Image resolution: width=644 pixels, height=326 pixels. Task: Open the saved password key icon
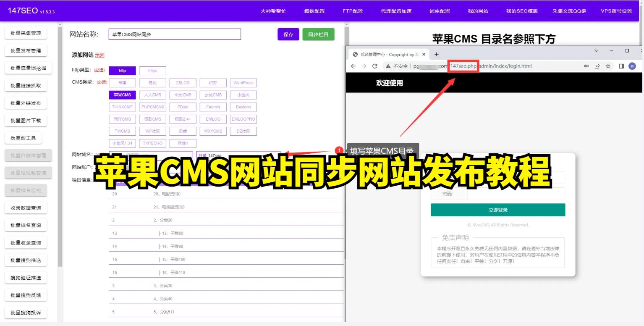[x=586, y=66]
